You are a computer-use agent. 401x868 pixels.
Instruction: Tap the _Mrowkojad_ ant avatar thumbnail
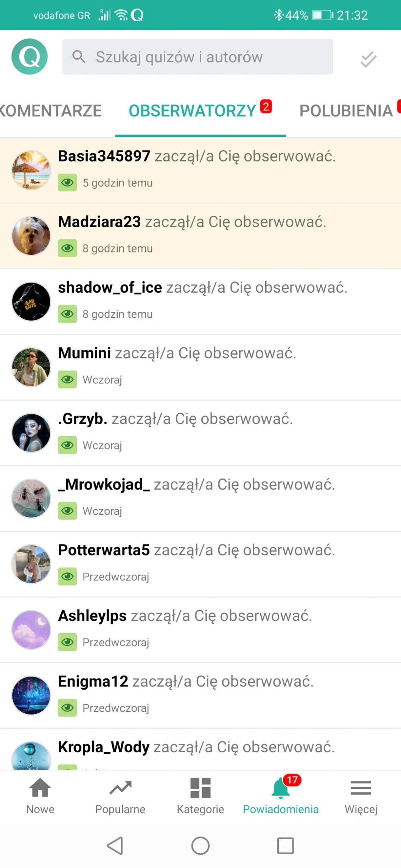point(31,498)
